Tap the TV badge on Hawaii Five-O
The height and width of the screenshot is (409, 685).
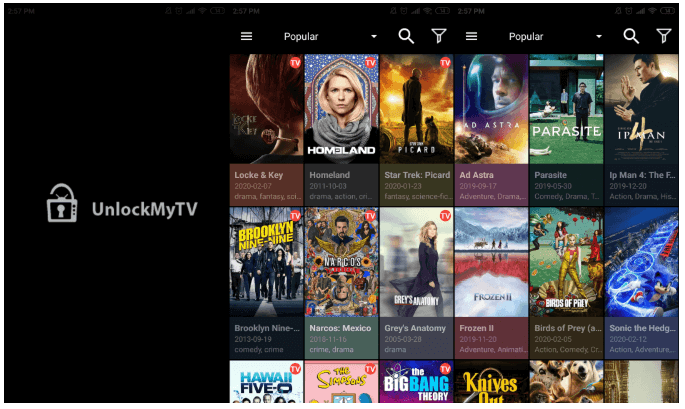point(295,369)
